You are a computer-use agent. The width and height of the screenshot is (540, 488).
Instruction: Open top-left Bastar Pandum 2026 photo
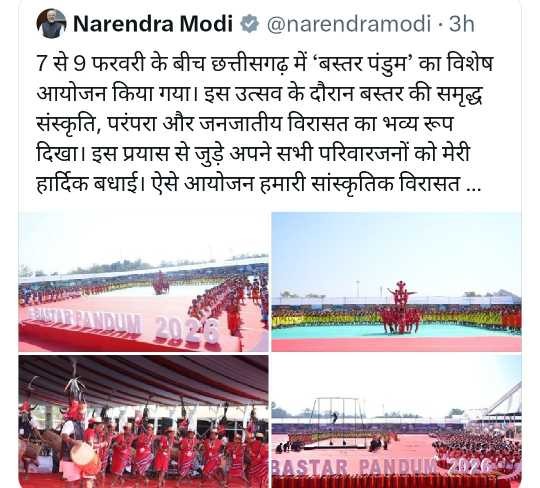(x=144, y=282)
